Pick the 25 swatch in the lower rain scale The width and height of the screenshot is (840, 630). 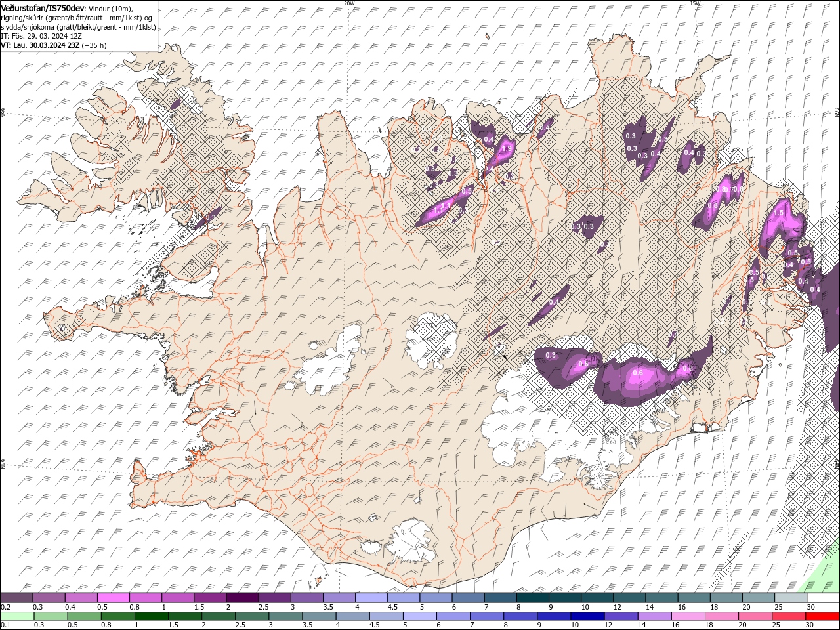pyautogui.click(x=789, y=616)
